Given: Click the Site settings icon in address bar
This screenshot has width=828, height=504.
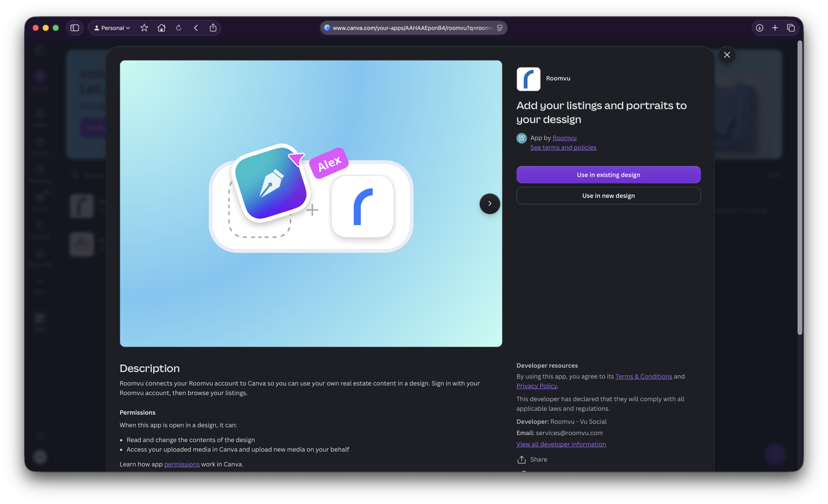Looking at the screenshot, I should coord(327,28).
